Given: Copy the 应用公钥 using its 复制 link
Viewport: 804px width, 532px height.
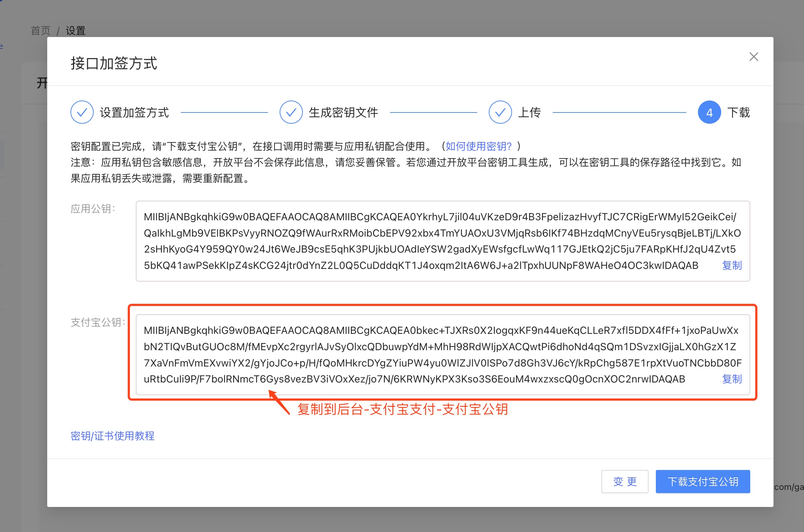Looking at the screenshot, I should click(x=731, y=265).
